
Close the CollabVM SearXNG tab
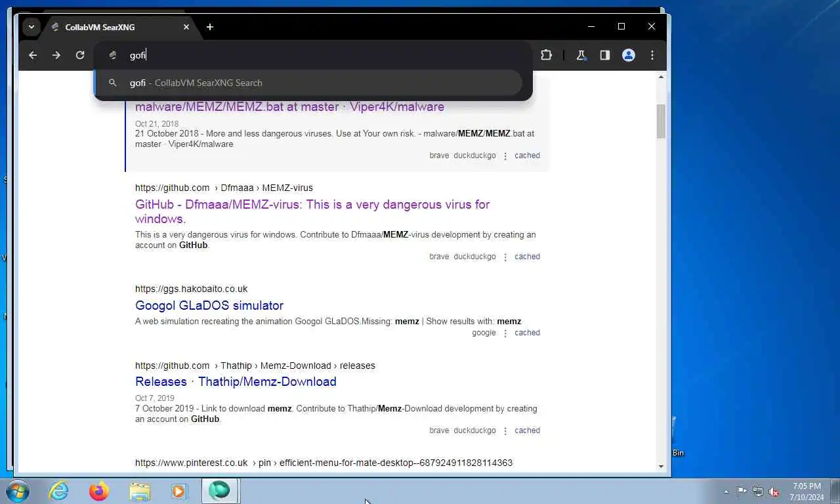(186, 27)
